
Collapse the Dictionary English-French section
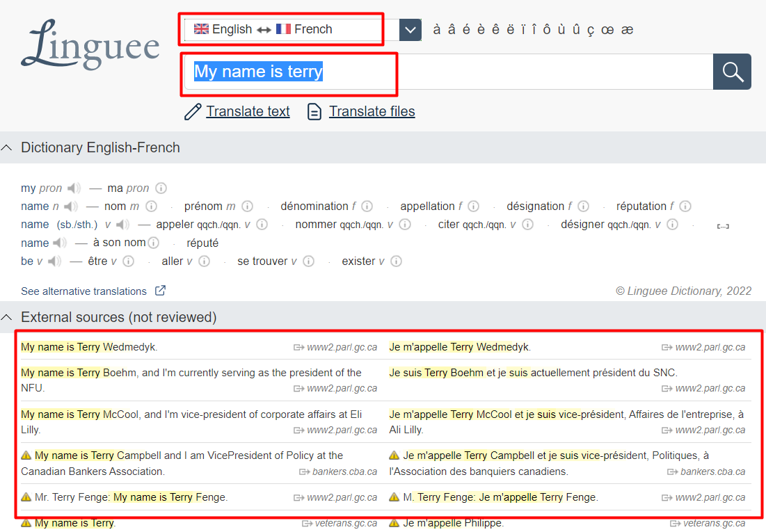(7, 147)
